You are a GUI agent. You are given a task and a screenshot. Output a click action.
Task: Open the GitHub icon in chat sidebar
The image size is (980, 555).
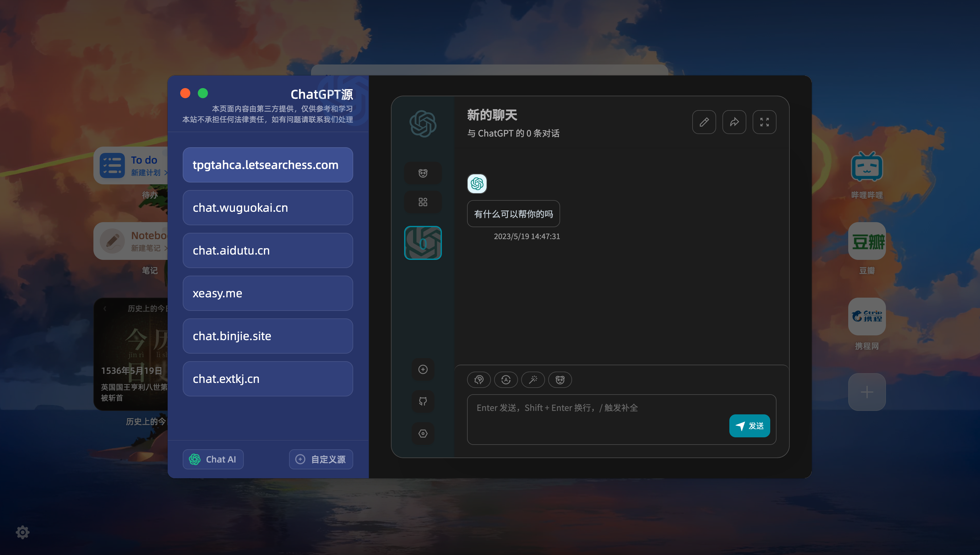click(x=423, y=401)
